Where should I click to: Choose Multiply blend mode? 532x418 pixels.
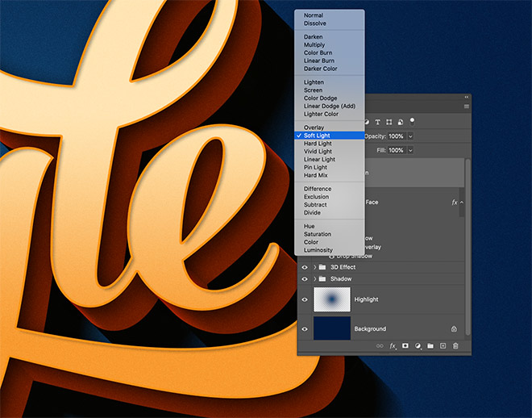(313, 45)
